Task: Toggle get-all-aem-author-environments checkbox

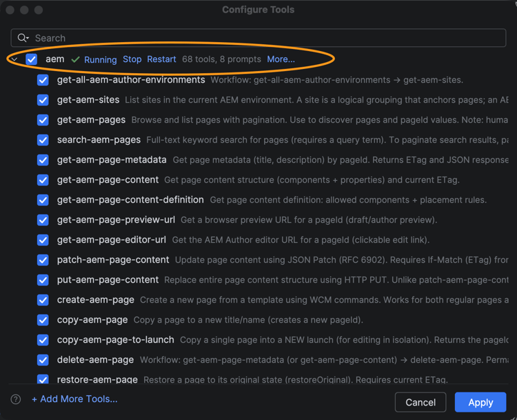Action: coord(43,80)
